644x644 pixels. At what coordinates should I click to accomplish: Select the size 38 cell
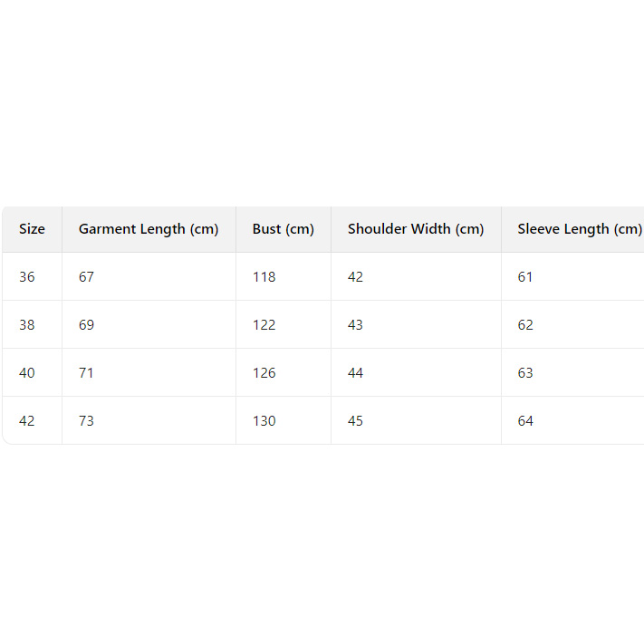tap(27, 325)
